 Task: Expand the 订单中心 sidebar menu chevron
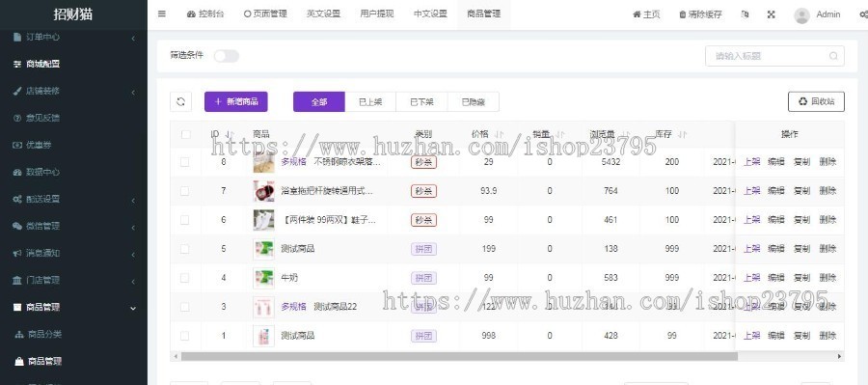click(133, 39)
